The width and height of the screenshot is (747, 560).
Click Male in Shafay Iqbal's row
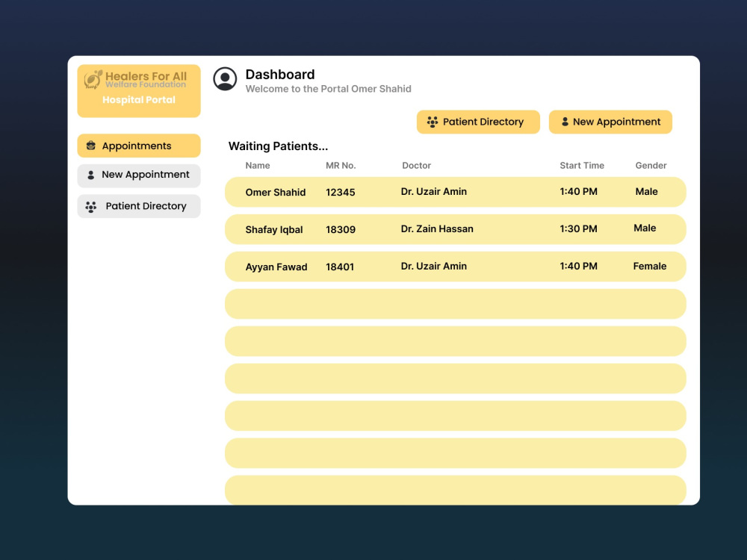[x=645, y=228]
